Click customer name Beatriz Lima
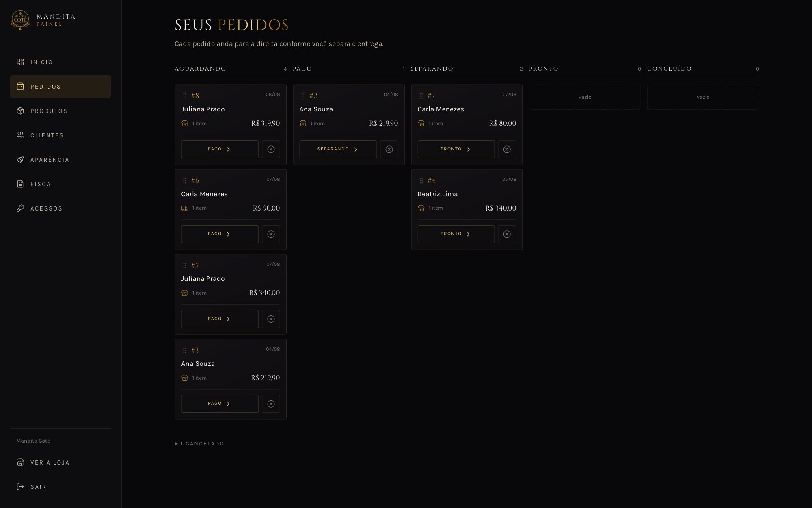The width and height of the screenshot is (812, 508). [x=437, y=194]
